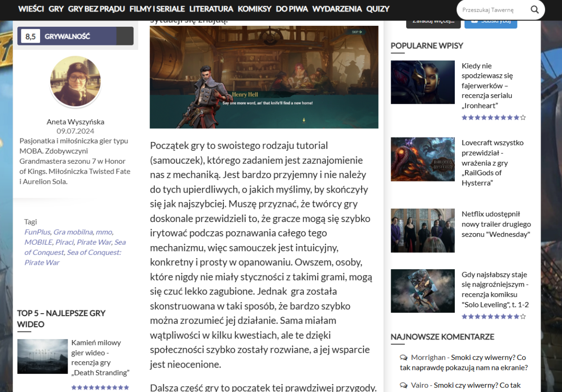Image resolution: width=562 pixels, height=392 pixels.
Task: Click the POPULARNE WPISY heading
Action: pos(427,45)
